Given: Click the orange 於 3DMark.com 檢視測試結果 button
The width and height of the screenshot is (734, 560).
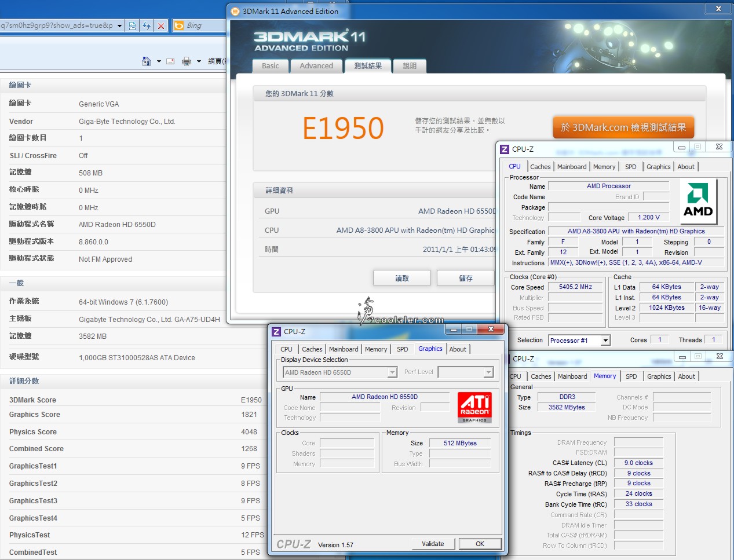Looking at the screenshot, I should coord(623,127).
